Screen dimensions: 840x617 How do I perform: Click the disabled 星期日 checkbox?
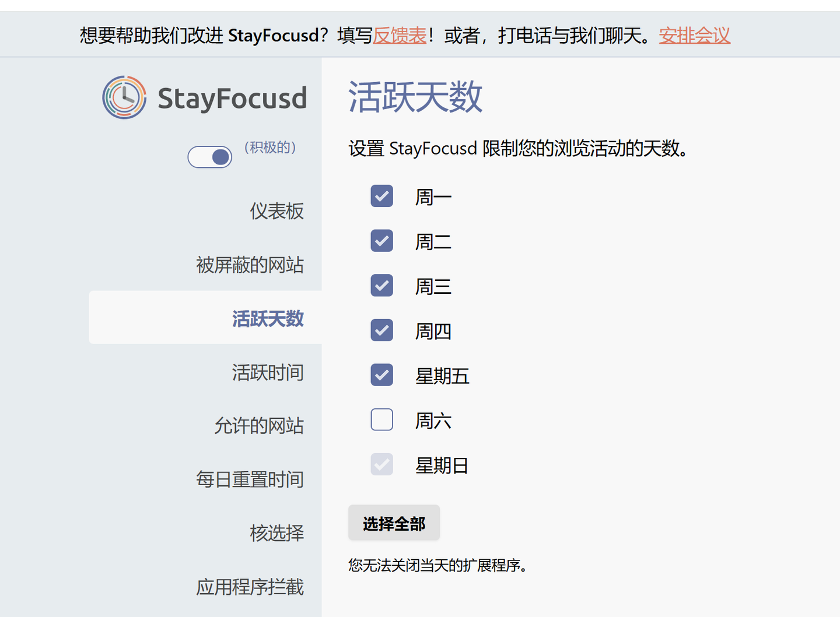pos(382,465)
